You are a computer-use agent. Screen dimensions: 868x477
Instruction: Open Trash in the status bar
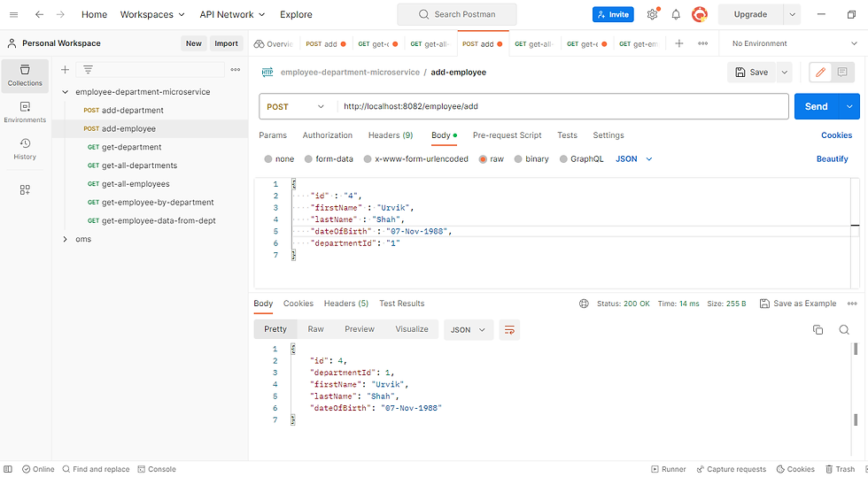[841, 469]
